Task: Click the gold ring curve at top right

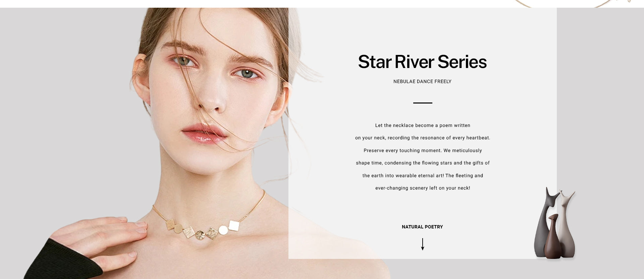Action: click(x=570, y=3)
